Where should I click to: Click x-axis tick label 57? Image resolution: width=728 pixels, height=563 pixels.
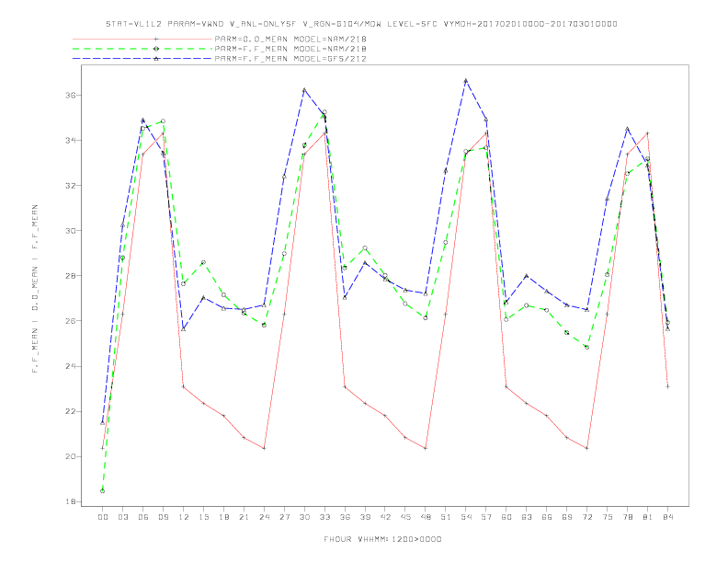pos(486,517)
